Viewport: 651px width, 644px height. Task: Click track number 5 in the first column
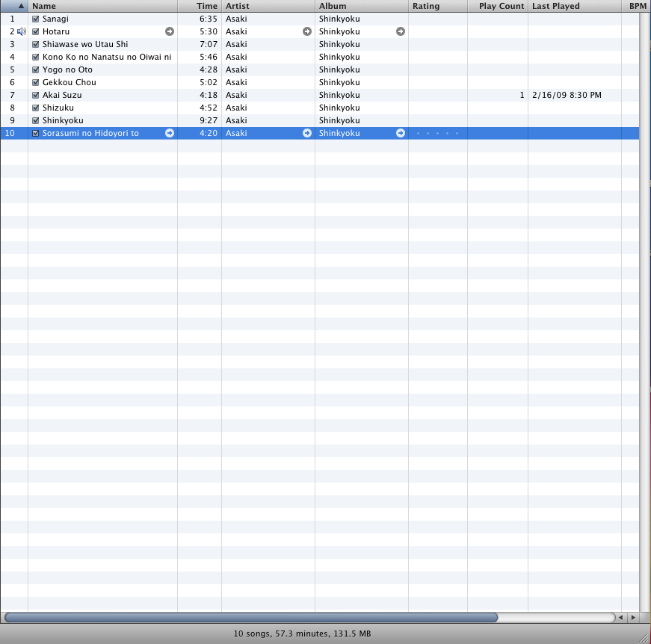click(12, 69)
